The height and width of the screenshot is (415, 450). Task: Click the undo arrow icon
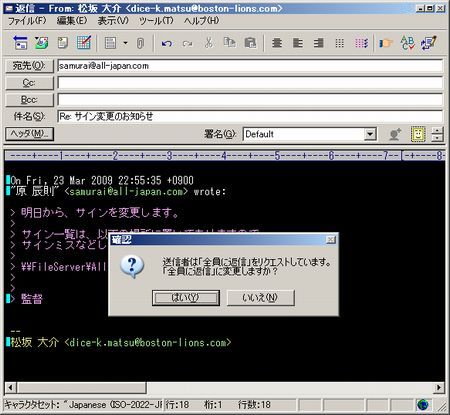(x=167, y=43)
